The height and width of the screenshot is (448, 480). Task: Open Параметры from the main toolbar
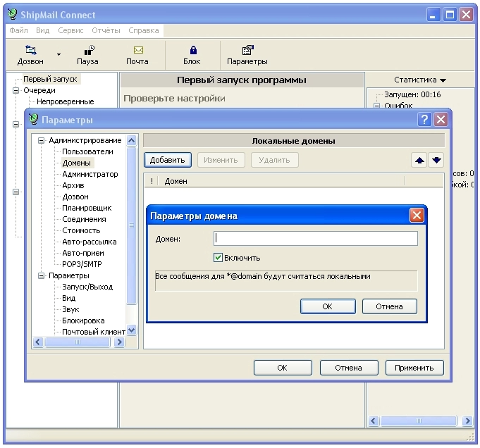(247, 56)
